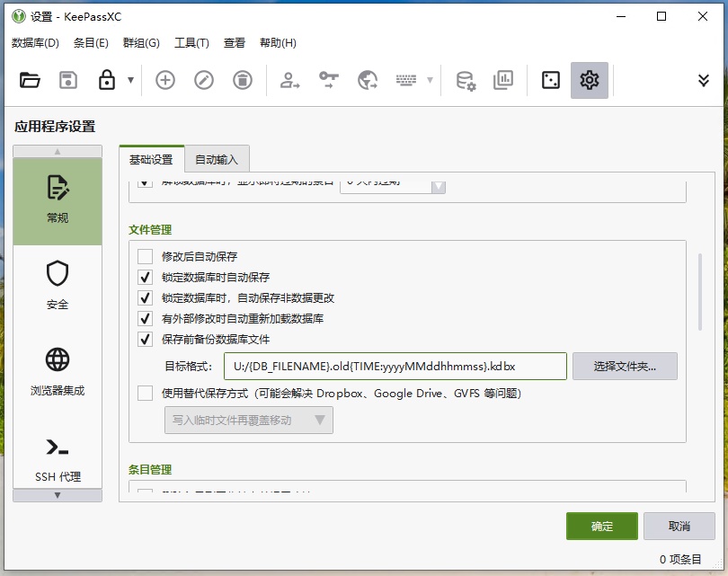This screenshot has width=728, height=576.
Task: Click the 确定 button
Action: coord(601,526)
